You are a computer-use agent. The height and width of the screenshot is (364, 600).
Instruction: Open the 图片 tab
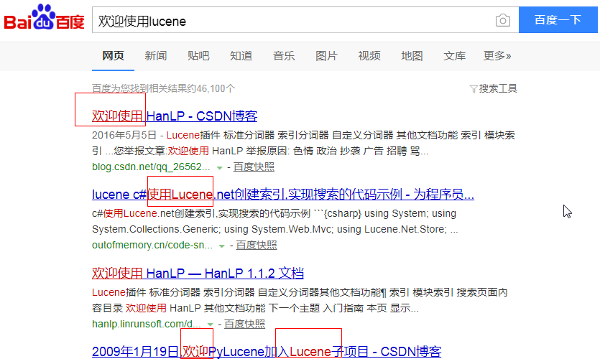pos(326,56)
